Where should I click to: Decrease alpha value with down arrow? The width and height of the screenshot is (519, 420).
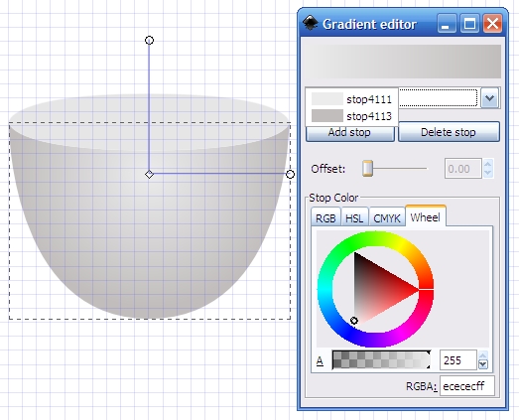(x=483, y=364)
